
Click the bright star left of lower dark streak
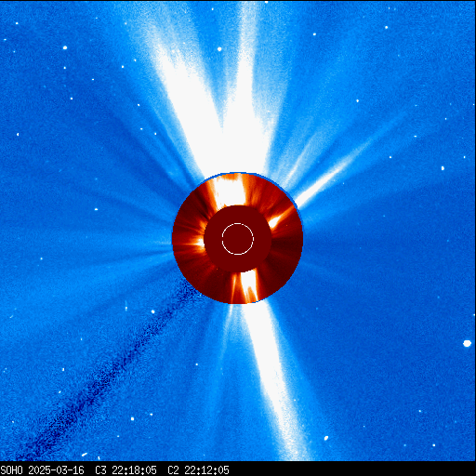click(152, 311)
